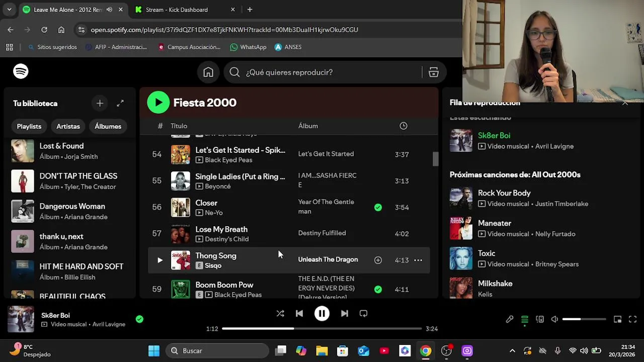Open Windows Start menu
Screen dimensions: 644x362
pos(154,350)
